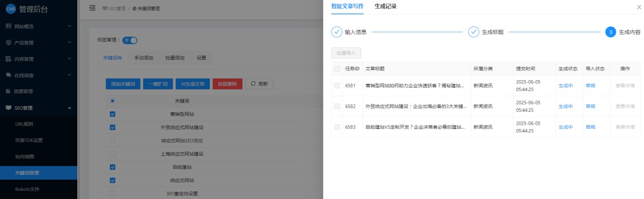Switch to the 设置 tab

tap(201, 58)
